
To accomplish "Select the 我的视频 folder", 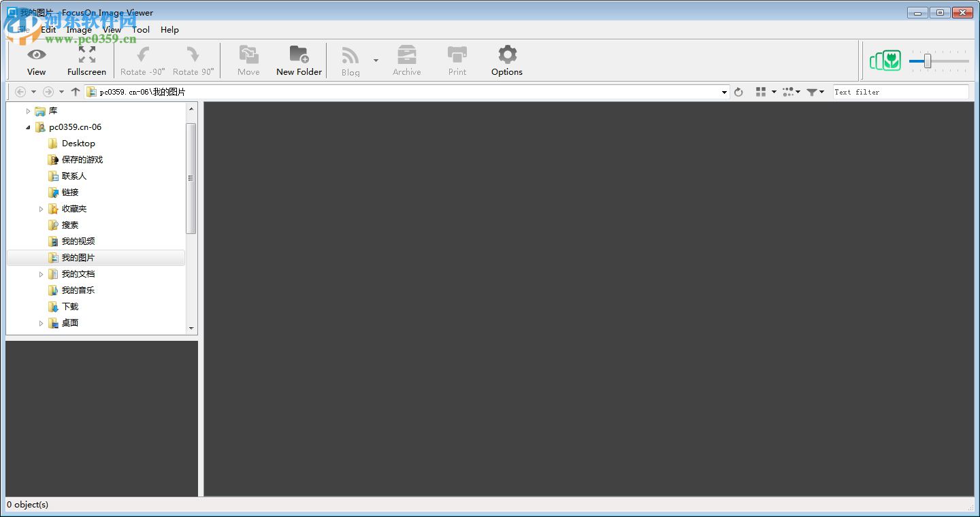I will (78, 241).
